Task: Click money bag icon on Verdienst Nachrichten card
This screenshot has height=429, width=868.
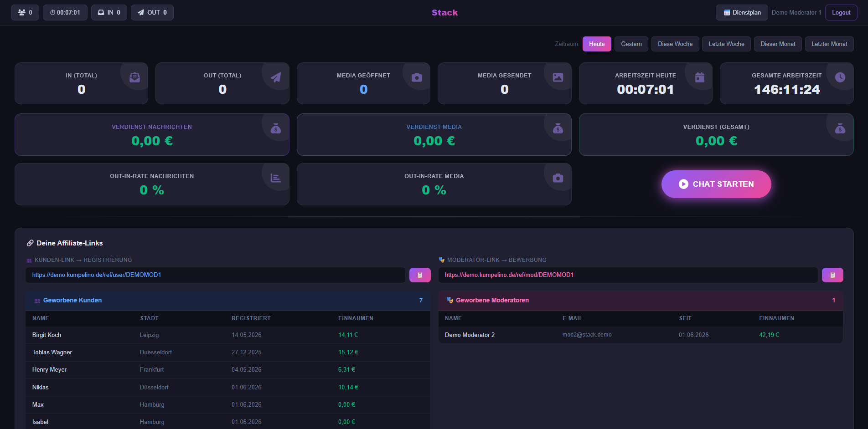Action: tap(276, 129)
